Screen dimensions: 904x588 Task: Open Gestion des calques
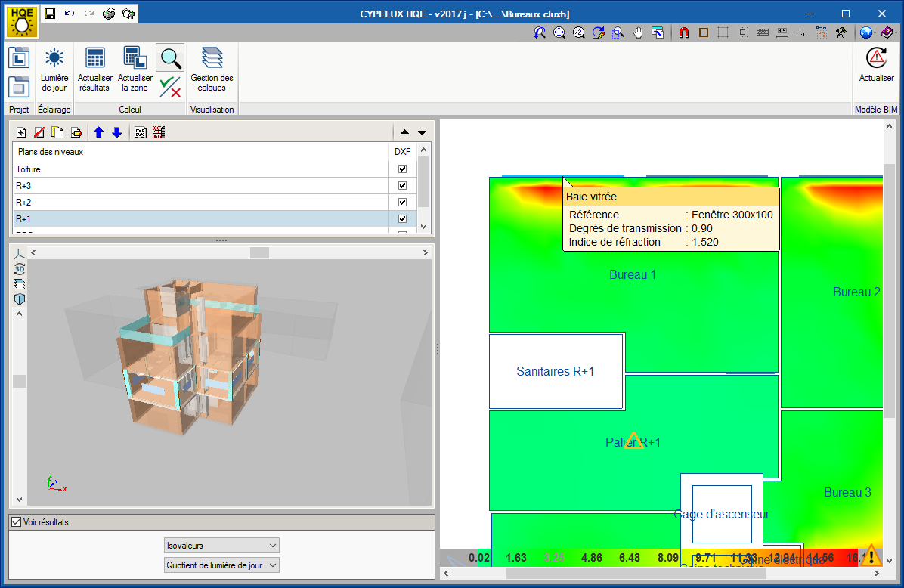pyautogui.click(x=212, y=71)
